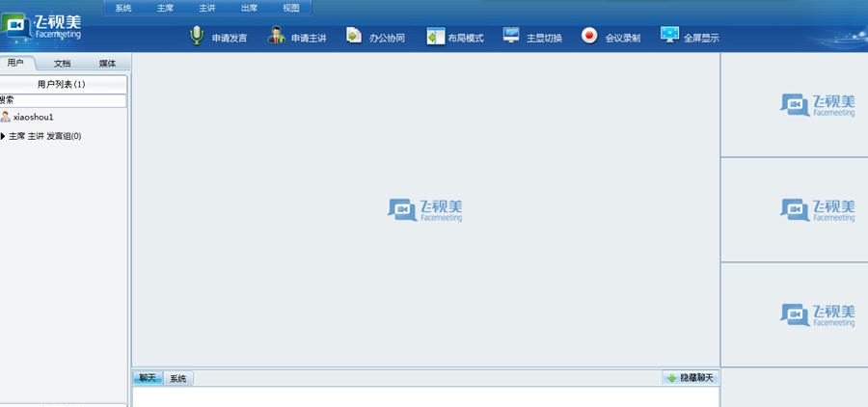Open the 系统 menu
Screen dimensions: 868x407
[122, 8]
